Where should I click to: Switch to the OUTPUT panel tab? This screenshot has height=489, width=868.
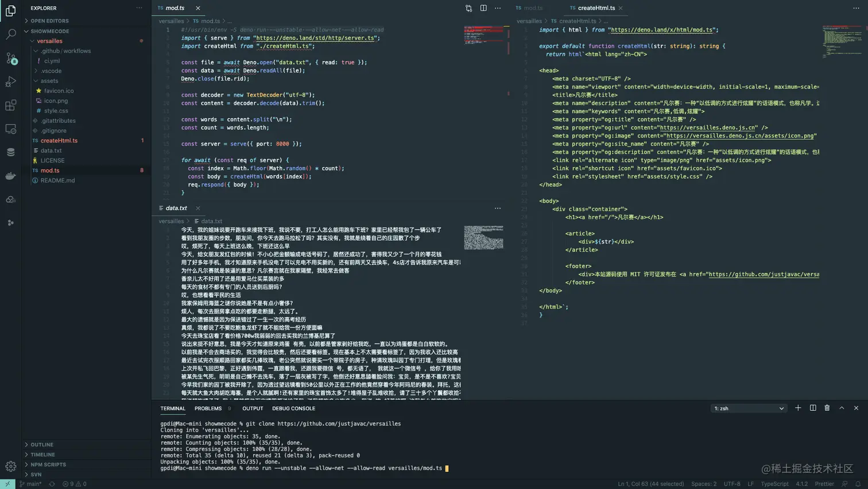[253, 409]
